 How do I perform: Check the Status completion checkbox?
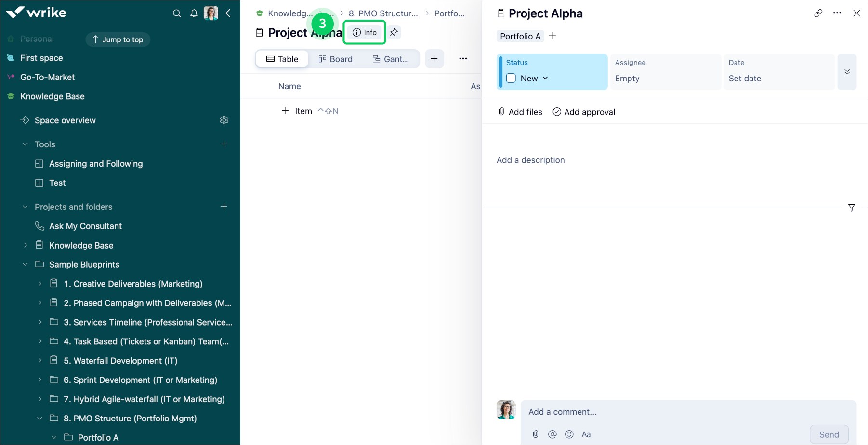[511, 78]
